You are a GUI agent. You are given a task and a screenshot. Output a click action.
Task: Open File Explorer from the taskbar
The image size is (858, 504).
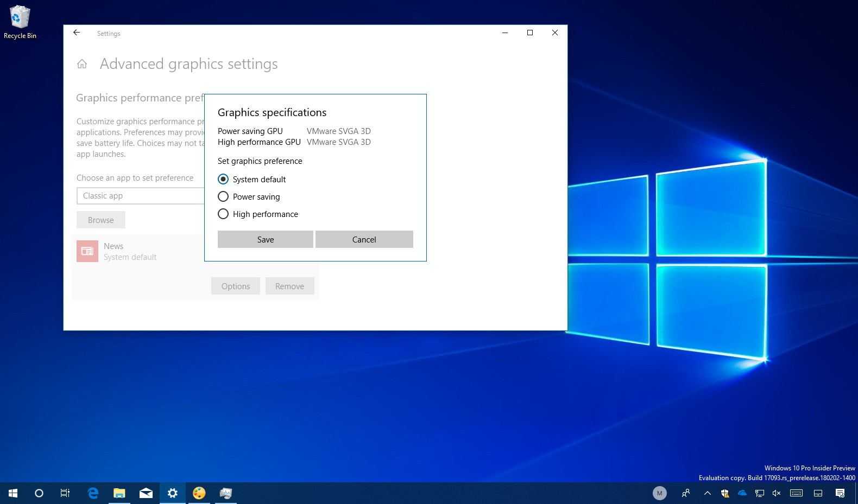pos(119,493)
